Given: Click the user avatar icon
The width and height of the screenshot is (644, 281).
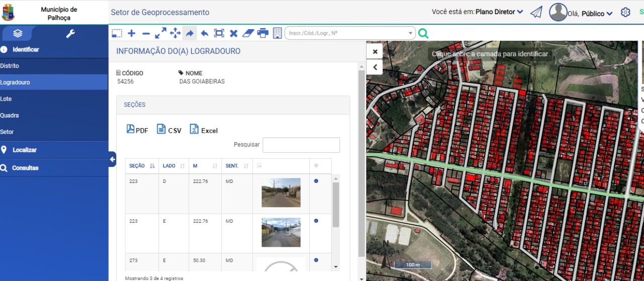Looking at the screenshot, I should (558, 12).
